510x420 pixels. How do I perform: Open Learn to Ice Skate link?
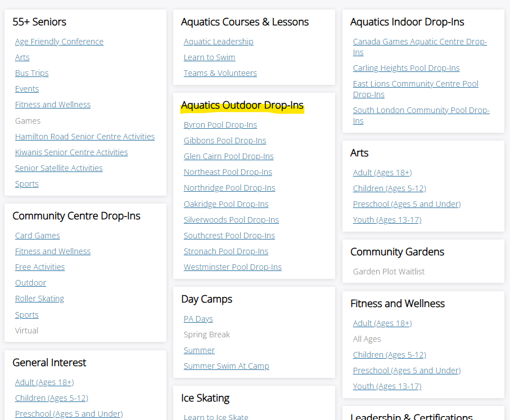pos(216,417)
